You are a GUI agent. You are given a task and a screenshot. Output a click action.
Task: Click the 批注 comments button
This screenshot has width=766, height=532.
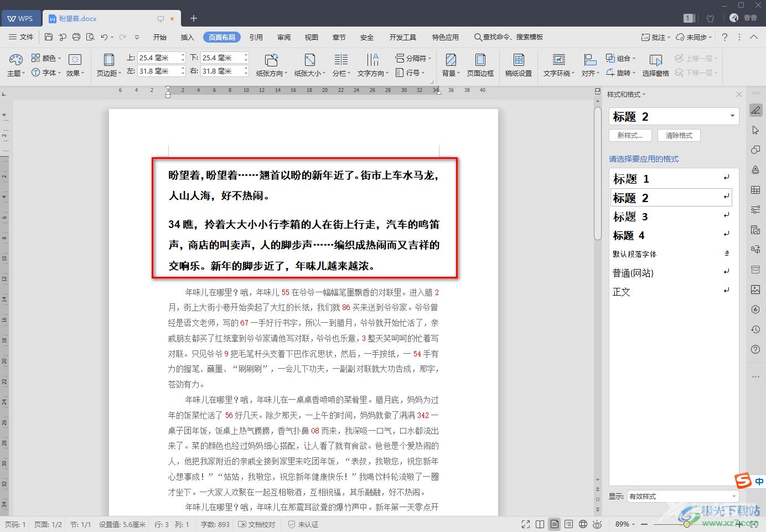pyautogui.click(x=655, y=37)
